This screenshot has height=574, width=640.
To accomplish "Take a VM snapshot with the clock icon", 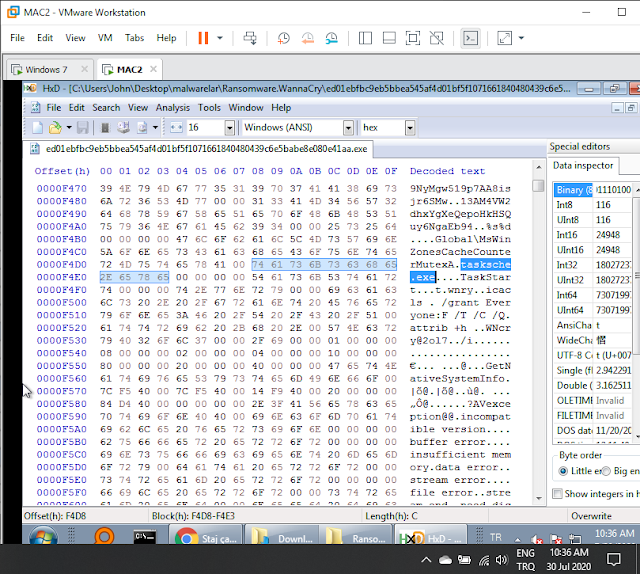I will point(283,38).
